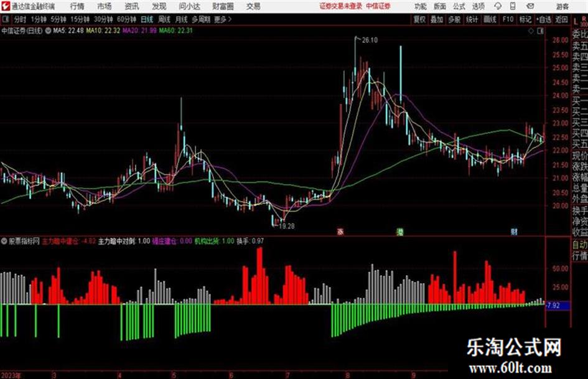588x379 pixels.
Task: Click the MA20: 21.99 label
Action: (x=139, y=30)
